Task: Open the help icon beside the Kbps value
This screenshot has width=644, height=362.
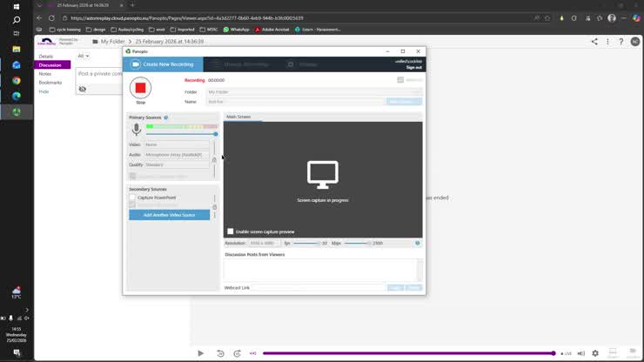Action: pos(417,244)
